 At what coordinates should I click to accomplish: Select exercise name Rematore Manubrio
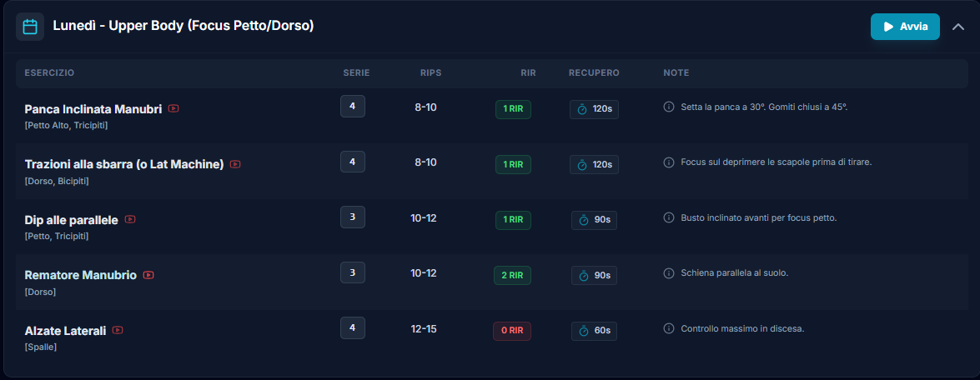[x=81, y=275]
